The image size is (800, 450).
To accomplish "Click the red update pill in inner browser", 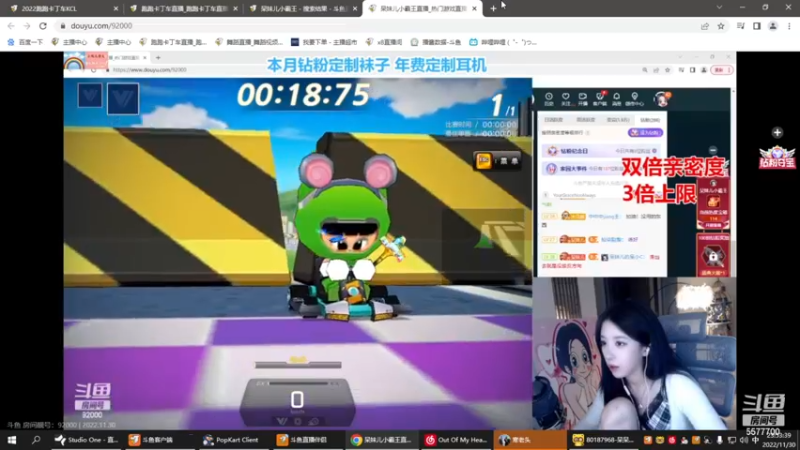I will [722, 70].
